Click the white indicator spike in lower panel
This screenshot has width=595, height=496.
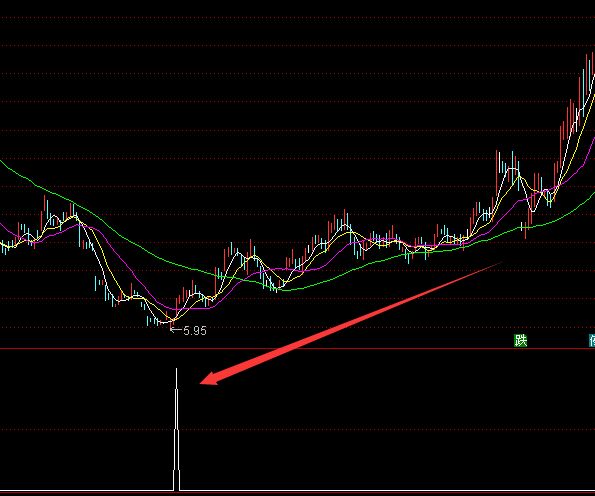(176, 430)
